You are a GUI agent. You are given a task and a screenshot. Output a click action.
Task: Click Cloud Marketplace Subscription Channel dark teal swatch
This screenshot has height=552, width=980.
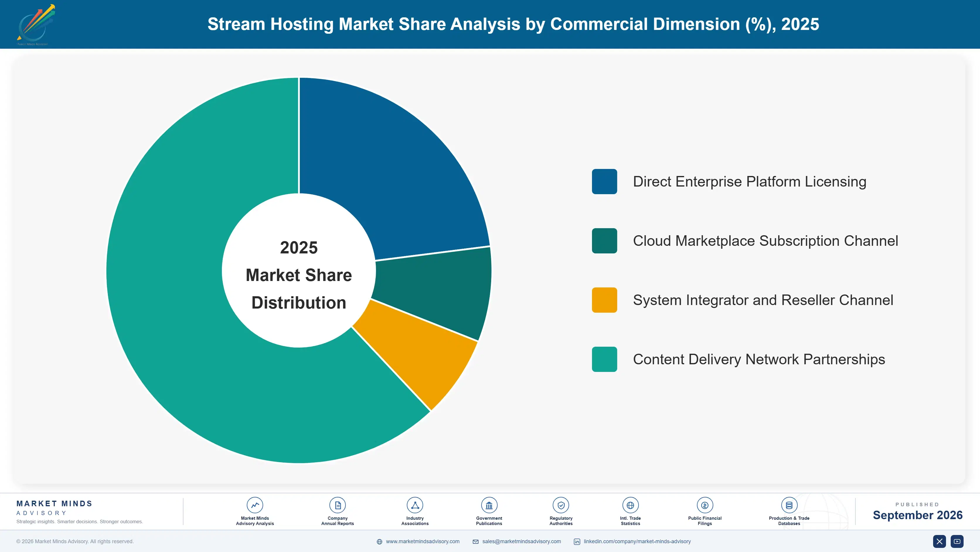click(x=605, y=241)
